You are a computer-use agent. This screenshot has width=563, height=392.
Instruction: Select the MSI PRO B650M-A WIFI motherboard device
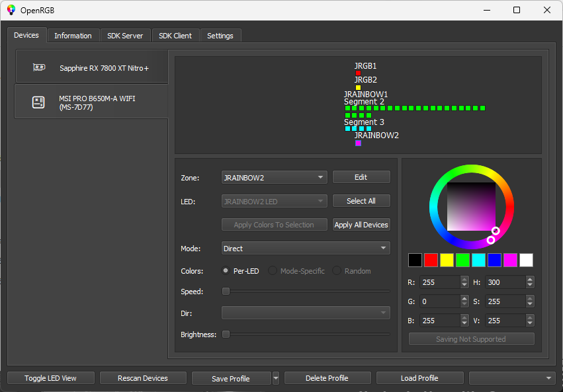coord(91,102)
